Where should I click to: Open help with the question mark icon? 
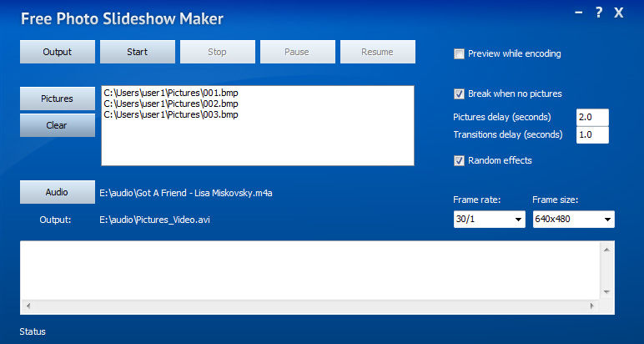[599, 13]
